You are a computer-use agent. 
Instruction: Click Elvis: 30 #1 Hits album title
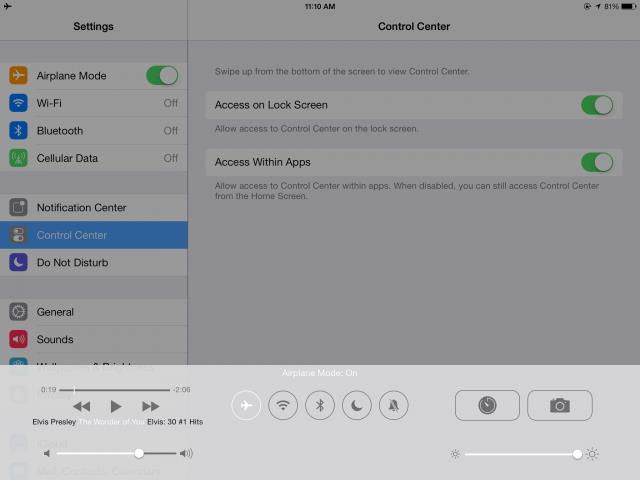[175, 422]
